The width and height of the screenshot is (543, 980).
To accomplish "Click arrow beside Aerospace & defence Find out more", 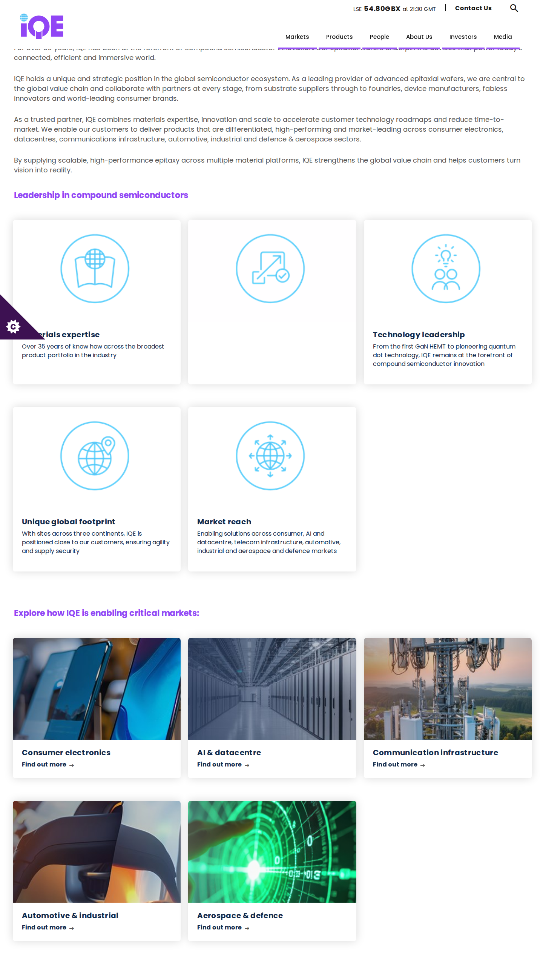I will (x=247, y=928).
